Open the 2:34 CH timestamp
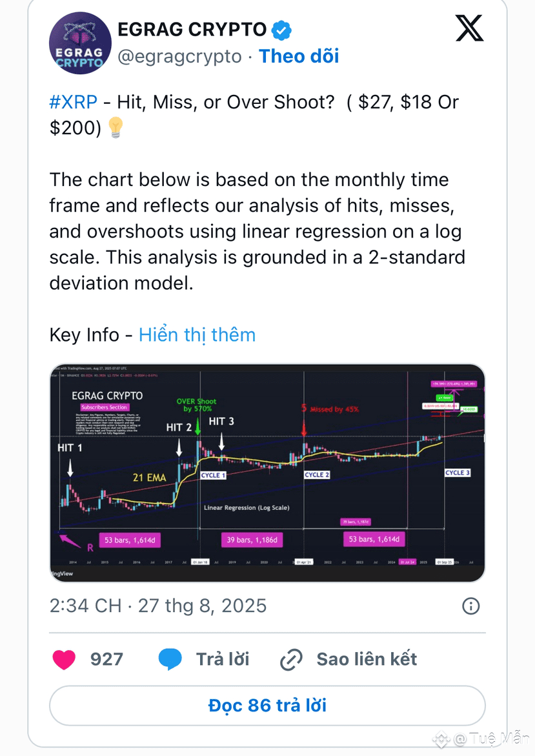 (85, 606)
